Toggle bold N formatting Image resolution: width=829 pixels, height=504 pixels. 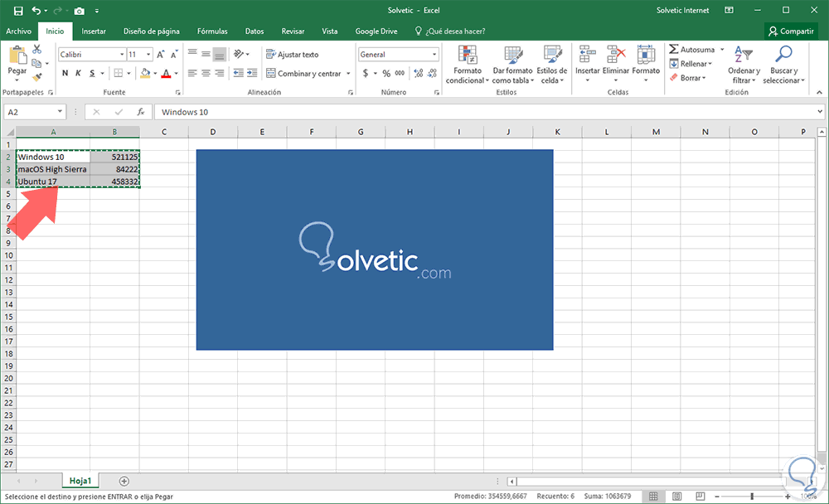pyautogui.click(x=65, y=74)
